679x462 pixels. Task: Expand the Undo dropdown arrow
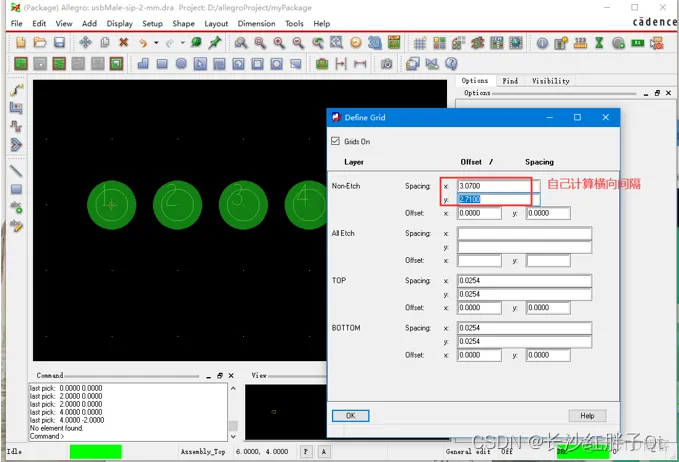click(156, 42)
